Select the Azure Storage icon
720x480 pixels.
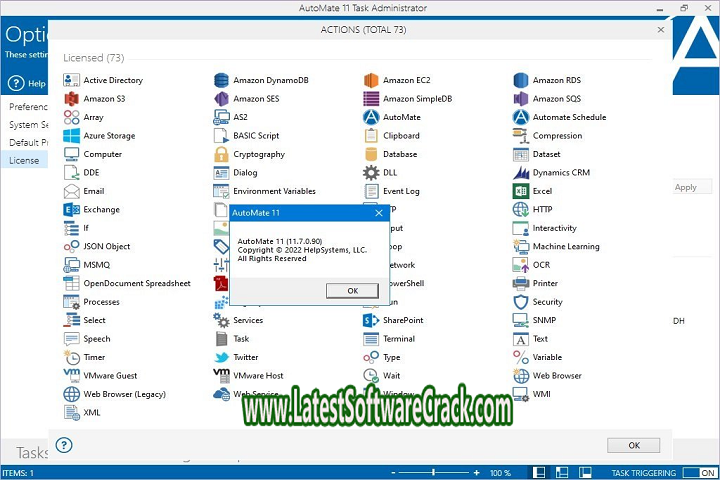click(x=71, y=136)
